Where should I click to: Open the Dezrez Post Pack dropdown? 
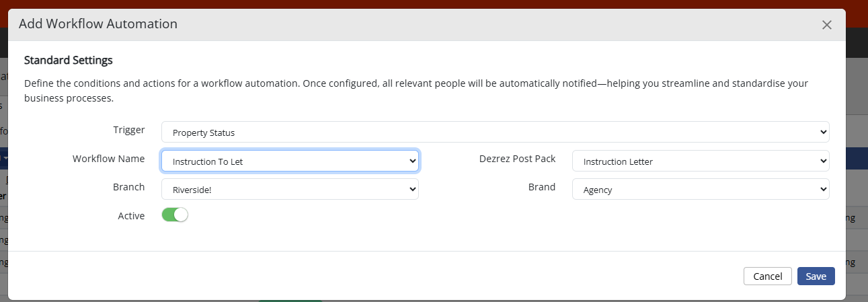click(x=700, y=161)
